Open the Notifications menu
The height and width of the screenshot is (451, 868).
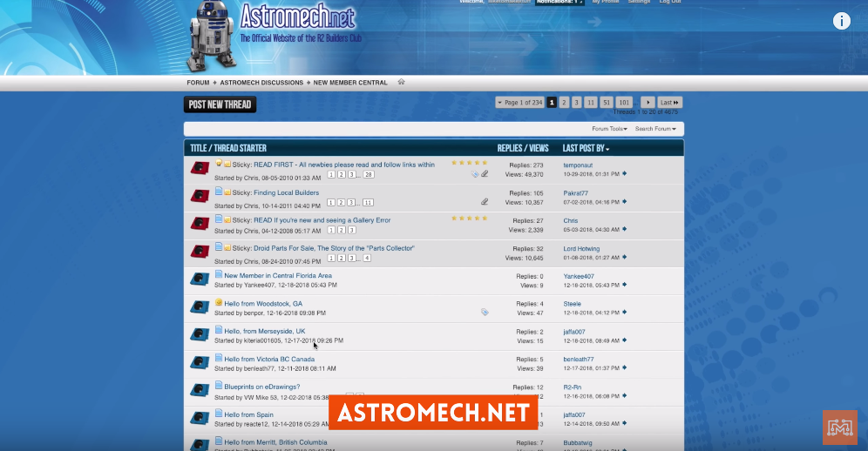(x=559, y=2)
